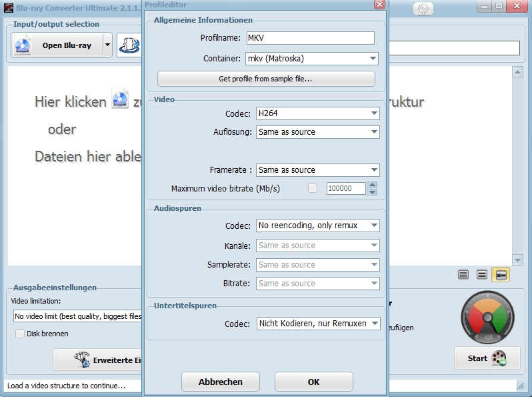Click the Start film reel icon

tap(499, 358)
